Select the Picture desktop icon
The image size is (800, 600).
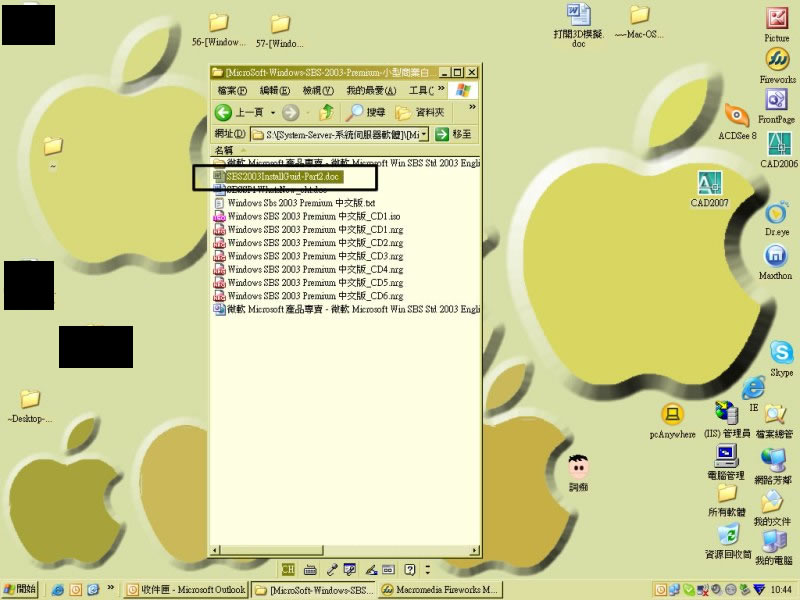tap(777, 24)
